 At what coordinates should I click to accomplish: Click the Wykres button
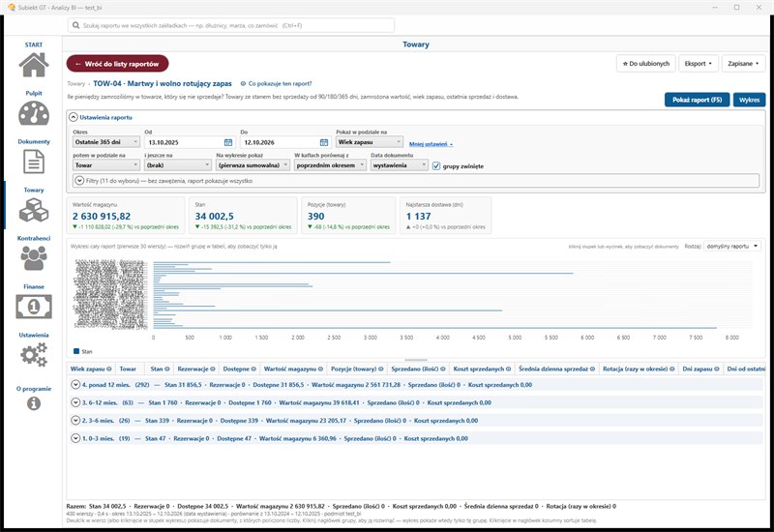pyautogui.click(x=749, y=100)
